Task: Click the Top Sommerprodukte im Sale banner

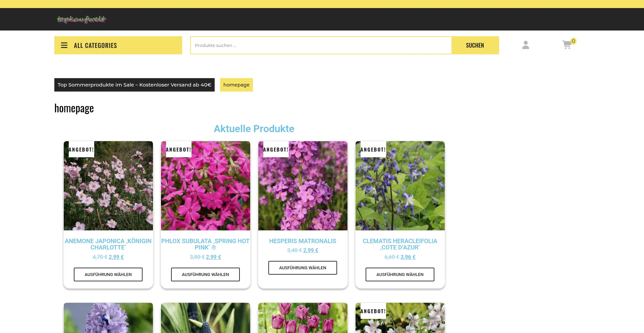Action: [x=135, y=85]
